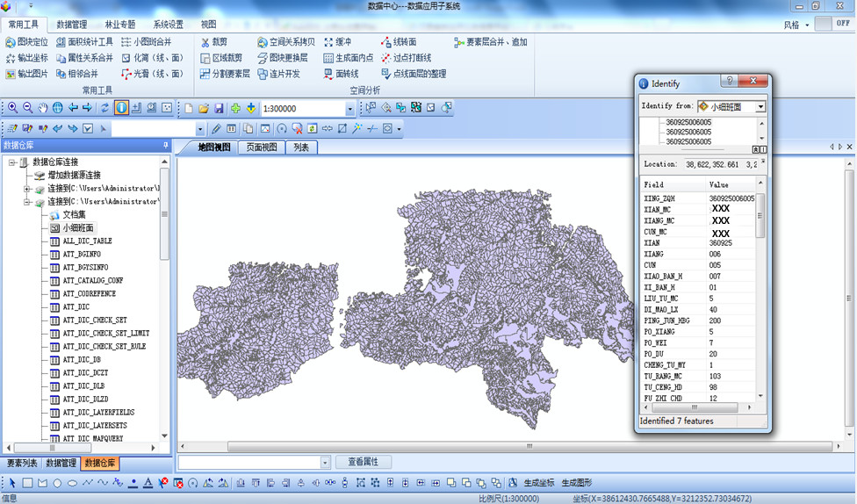Click the 裁剪 scissors tool
Screen dimensions: 857x504
click(x=213, y=41)
